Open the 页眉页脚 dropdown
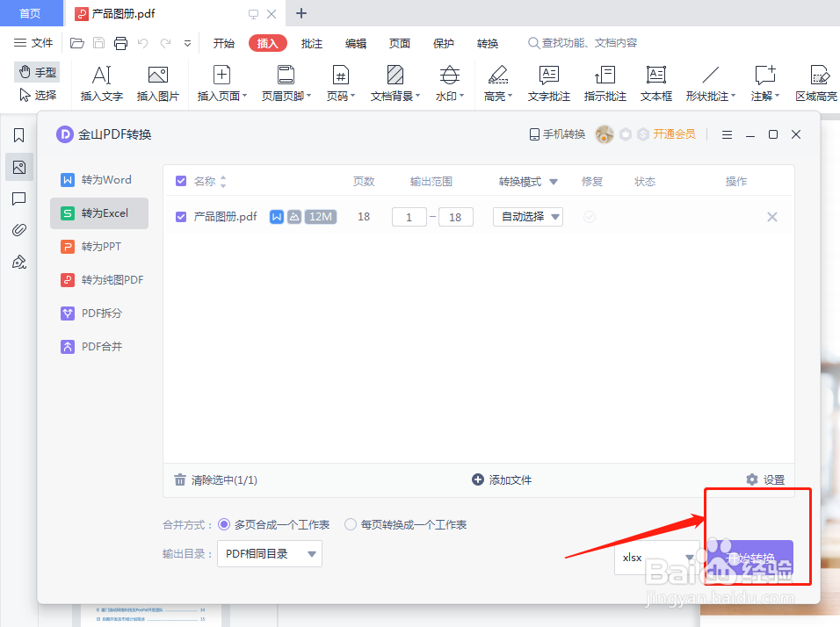Screen dimensions: 840x627 [286, 83]
